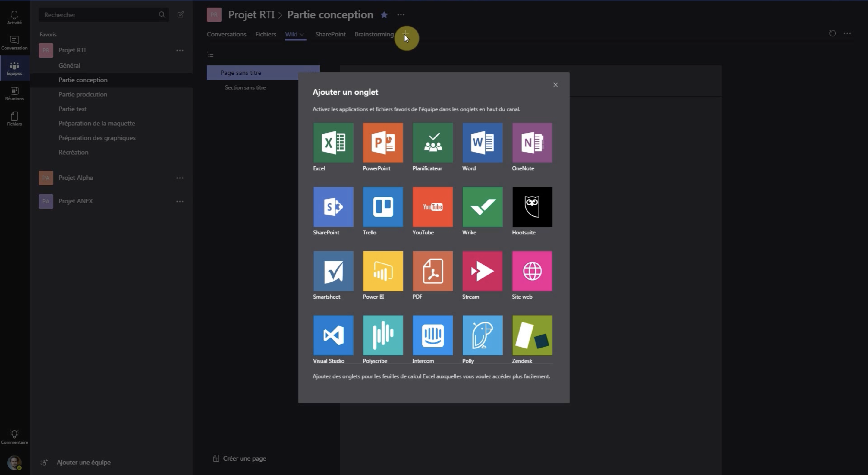The height and width of the screenshot is (475, 868).
Task: Close the Ajouter un onglet dialog
Action: [555, 85]
